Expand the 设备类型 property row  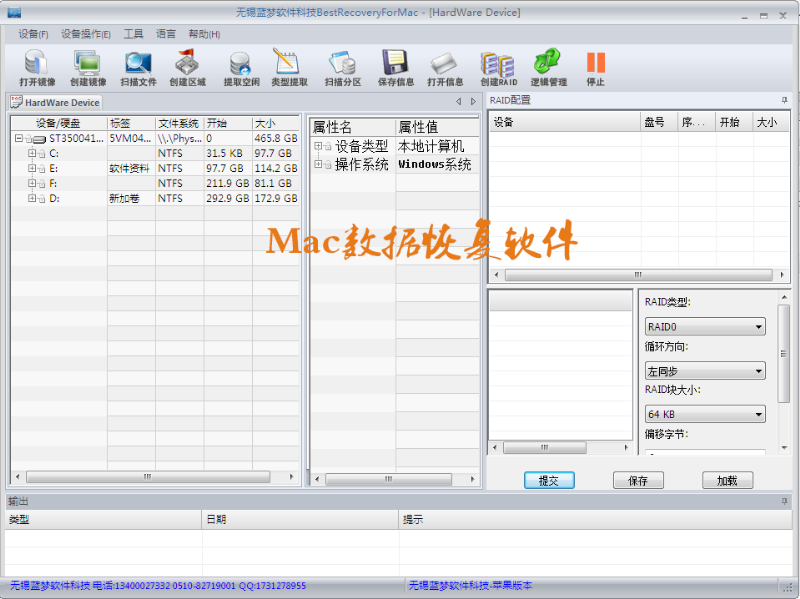pyautogui.click(x=318, y=146)
